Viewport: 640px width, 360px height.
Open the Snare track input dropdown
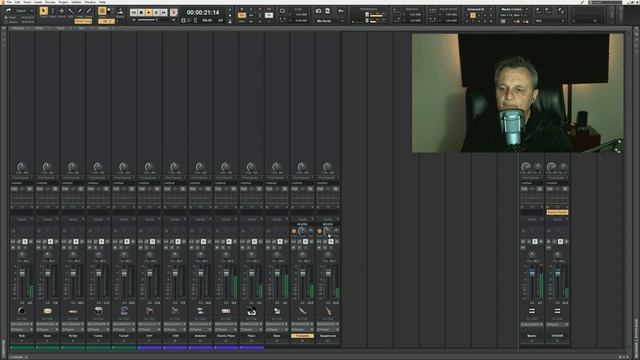tap(47, 324)
